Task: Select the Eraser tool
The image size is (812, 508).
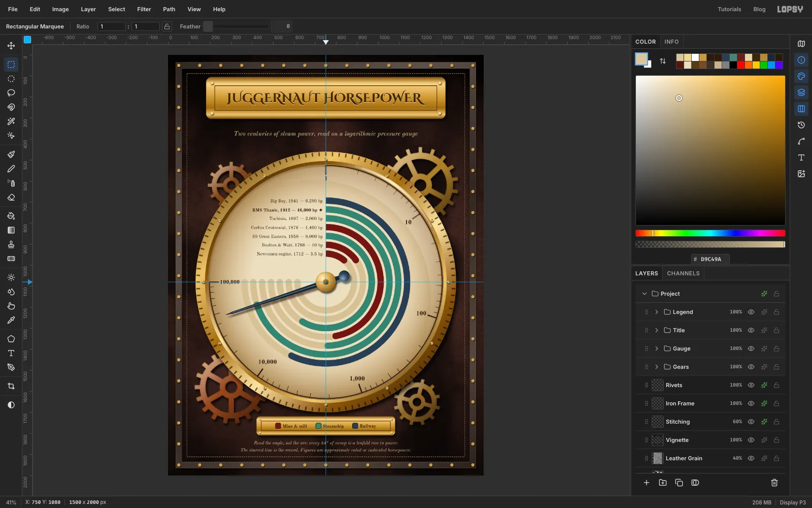Action: pyautogui.click(x=11, y=197)
